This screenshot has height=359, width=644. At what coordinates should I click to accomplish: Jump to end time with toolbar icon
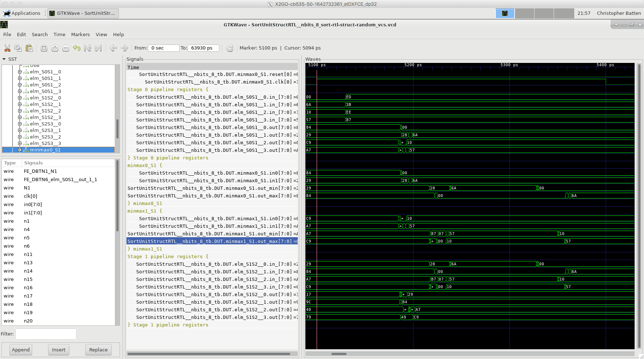98,48
